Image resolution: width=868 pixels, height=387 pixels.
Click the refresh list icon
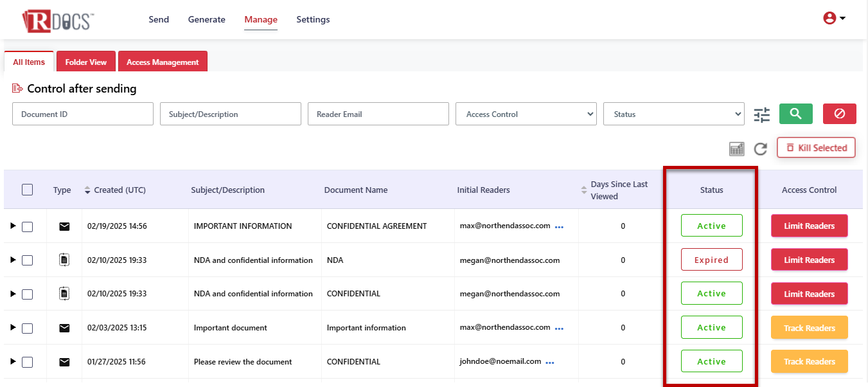point(761,149)
